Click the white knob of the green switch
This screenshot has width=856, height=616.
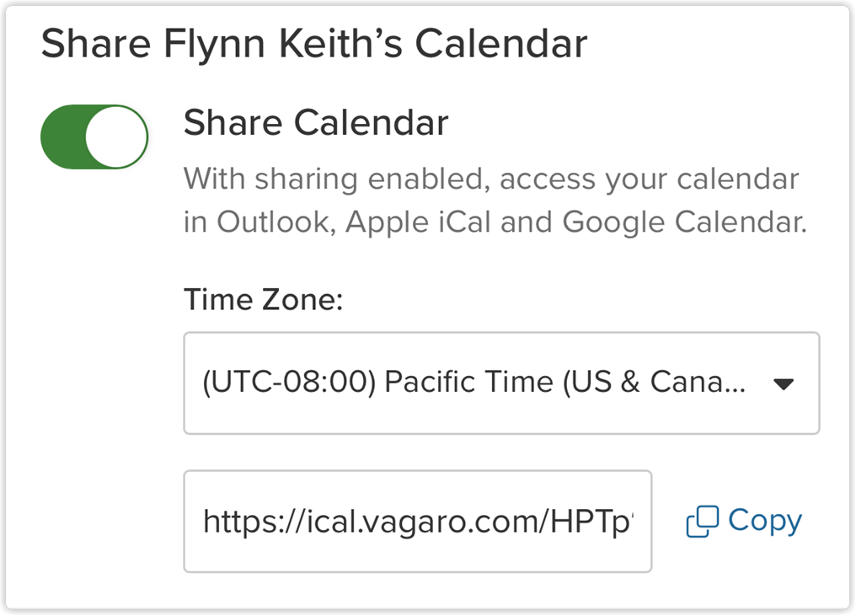[117, 137]
